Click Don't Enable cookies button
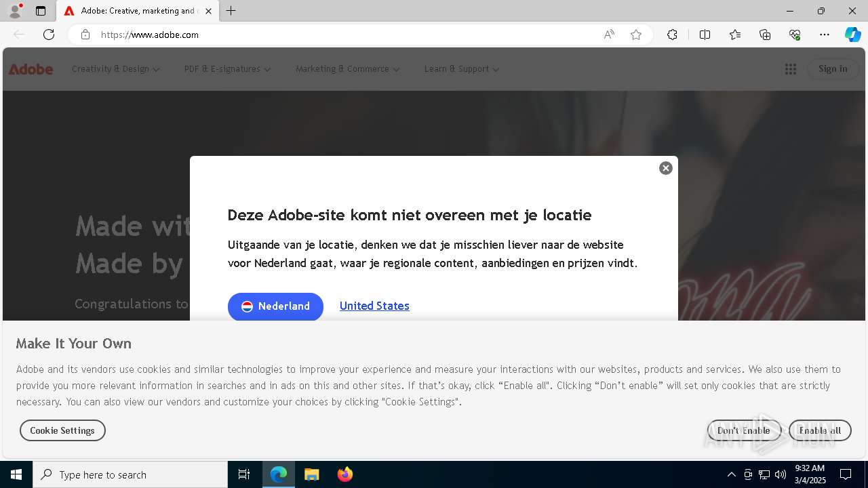 point(744,430)
